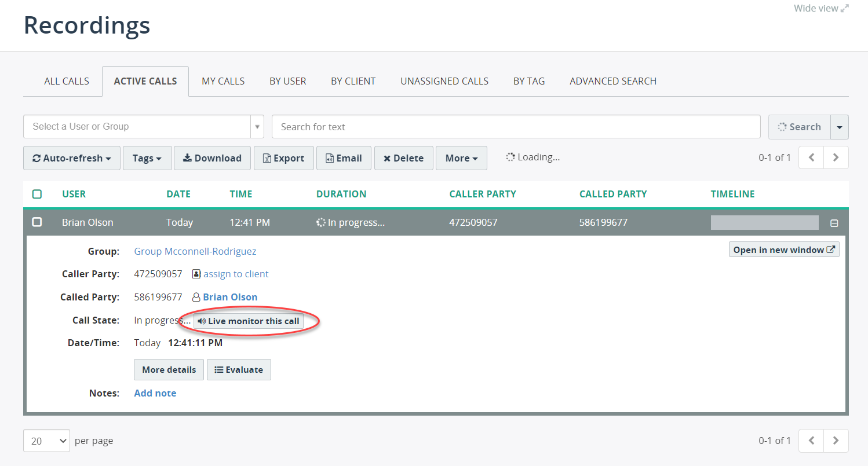Open the Advanced Search tab
Screen dimensions: 868x466
(x=613, y=81)
